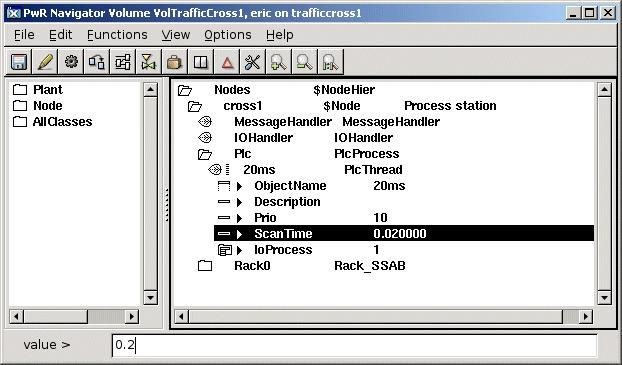Click the briefcase package icon
The image size is (622, 365).
[175, 62]
